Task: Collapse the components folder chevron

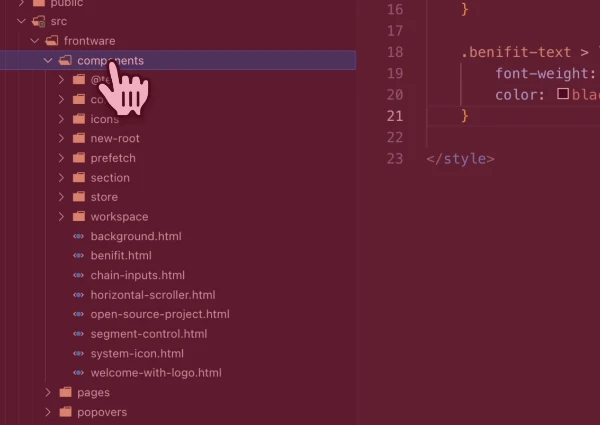Action: (x=47, y=61)
